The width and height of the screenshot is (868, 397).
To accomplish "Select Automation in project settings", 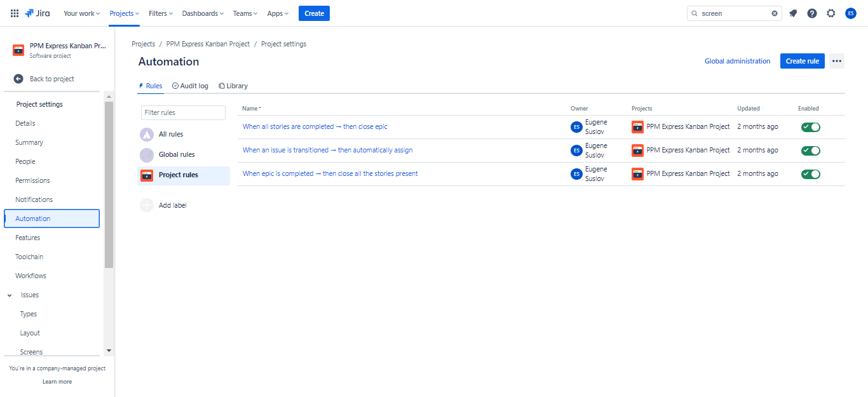I will coord(52,219).
